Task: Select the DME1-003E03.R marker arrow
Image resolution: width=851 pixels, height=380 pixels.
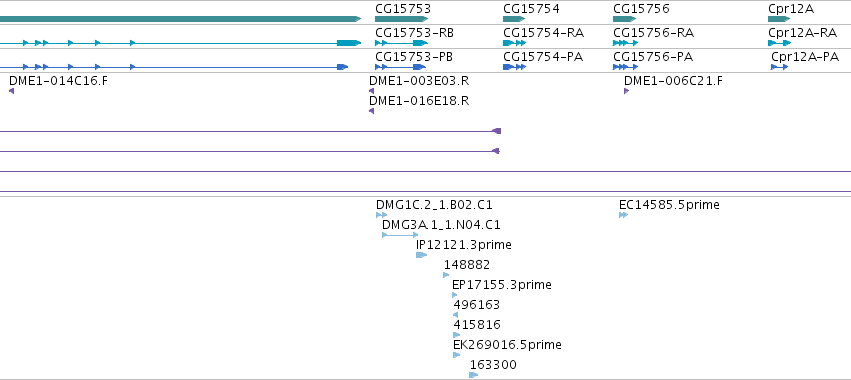Action: coord(371,91)
